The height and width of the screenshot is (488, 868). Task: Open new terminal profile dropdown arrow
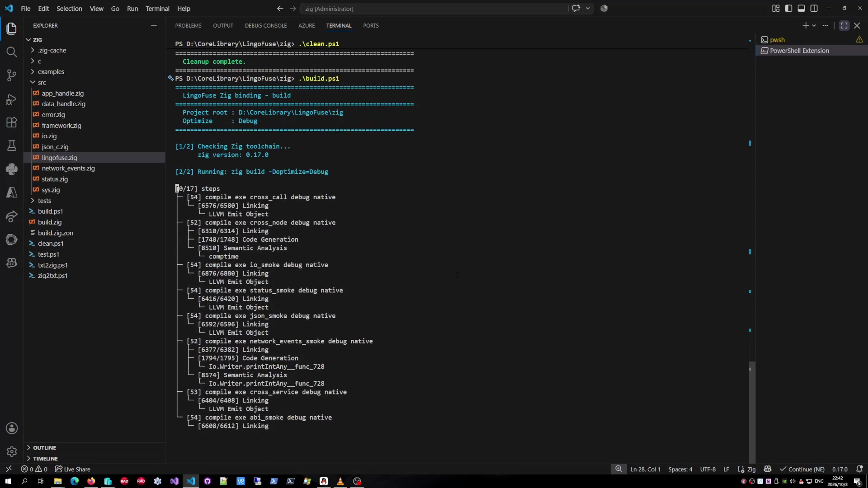point(814,26)
